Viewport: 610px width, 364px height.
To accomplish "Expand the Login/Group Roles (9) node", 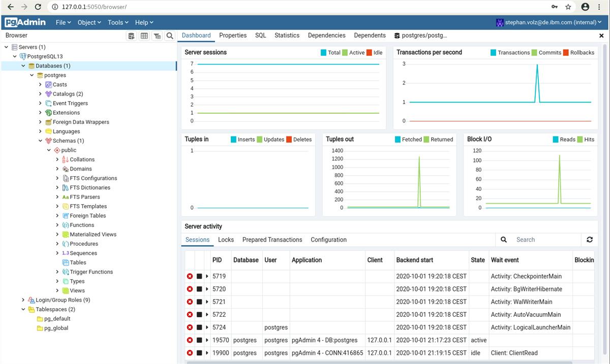I will pyautogui.click(x=23, y=300).
